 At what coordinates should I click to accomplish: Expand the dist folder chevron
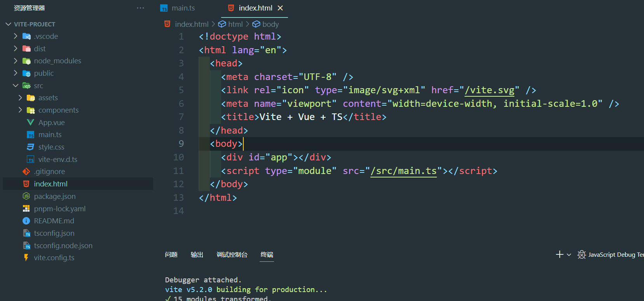[x=16, y=49]
